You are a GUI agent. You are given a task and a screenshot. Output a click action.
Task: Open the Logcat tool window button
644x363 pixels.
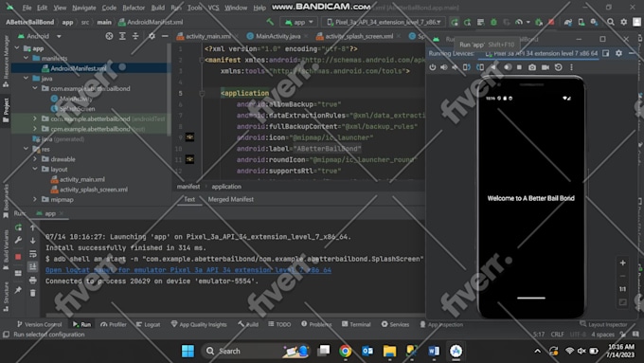click(x=149, y=324)
